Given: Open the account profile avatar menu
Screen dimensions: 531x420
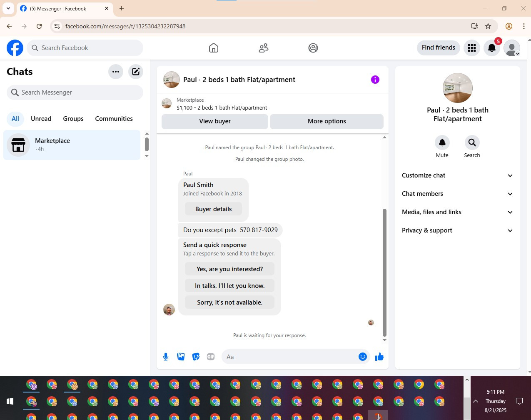Looking at the screenshot, I should pyautogui.click(x=512, y=48).
